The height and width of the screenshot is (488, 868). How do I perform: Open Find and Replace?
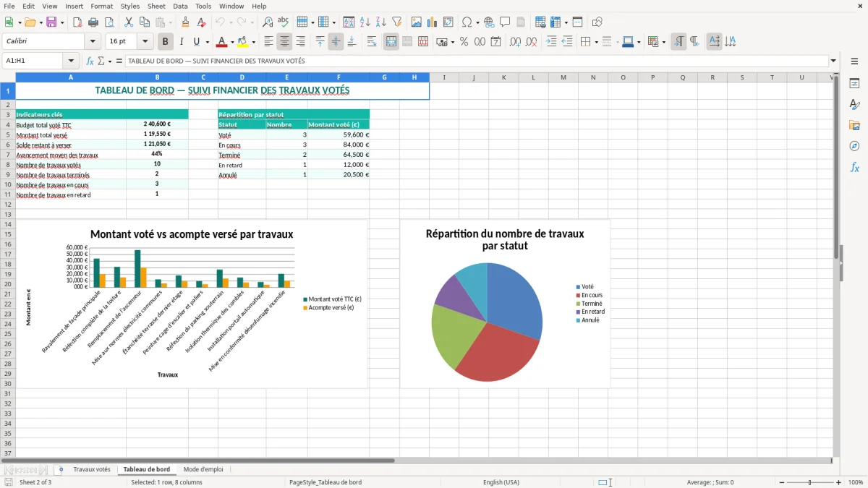(x=268, y=22)
